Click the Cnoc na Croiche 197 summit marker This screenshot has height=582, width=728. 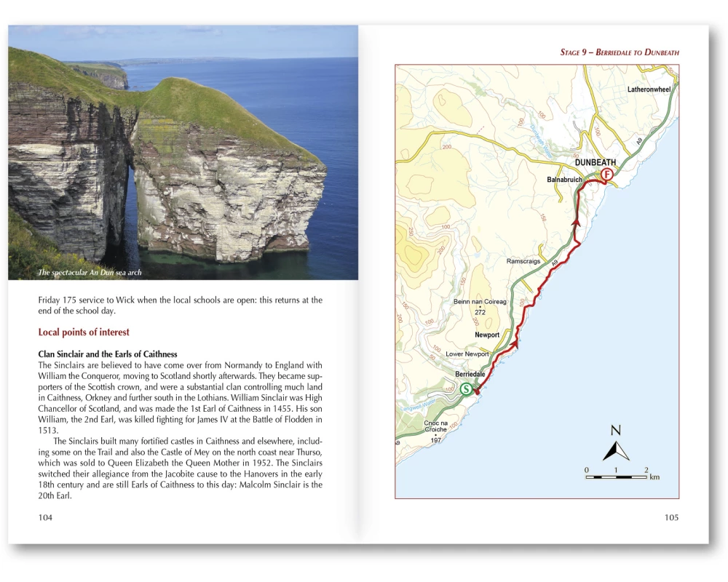[x=435, y=435]
